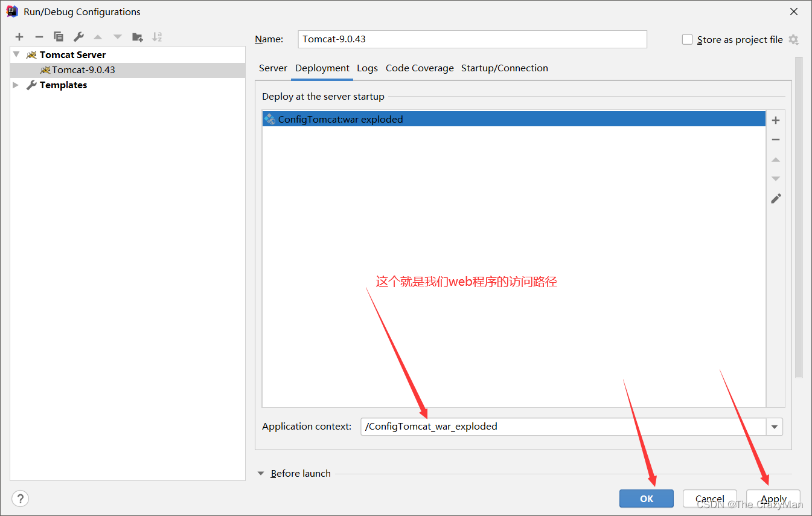Screen dimensions: 812x516
Task: Move the deployment artifact down
Action: (776, 179)
